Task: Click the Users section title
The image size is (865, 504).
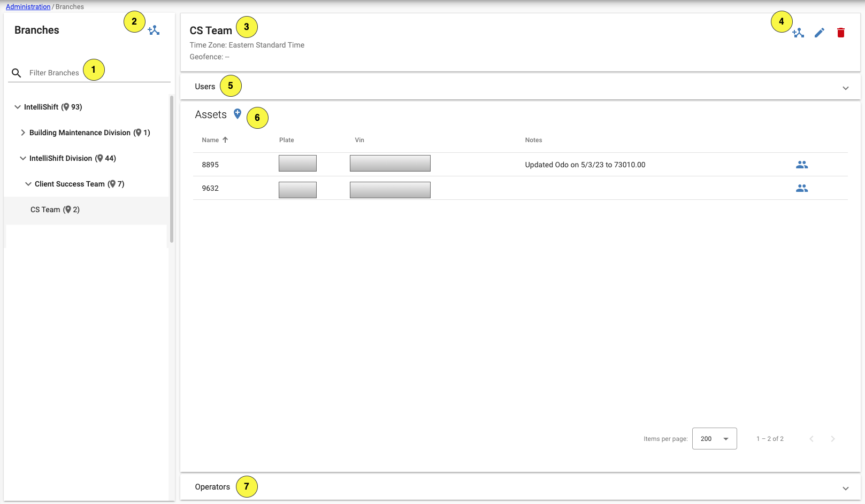Action: tap(205, 87)
